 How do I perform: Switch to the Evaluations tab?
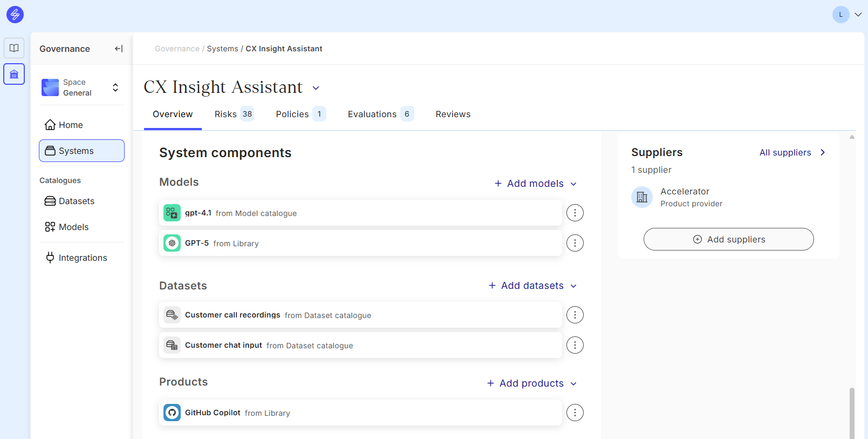pyautogui.click(x=380, y=114)
